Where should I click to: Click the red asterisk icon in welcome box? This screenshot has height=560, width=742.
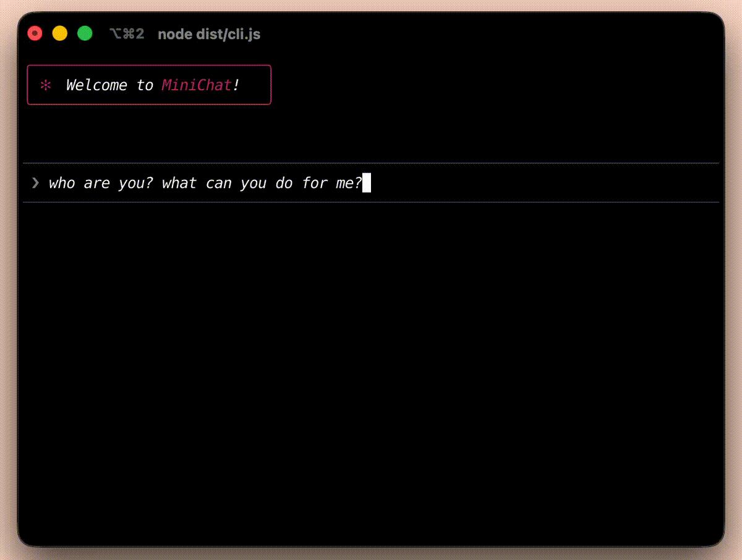(45, 85)
